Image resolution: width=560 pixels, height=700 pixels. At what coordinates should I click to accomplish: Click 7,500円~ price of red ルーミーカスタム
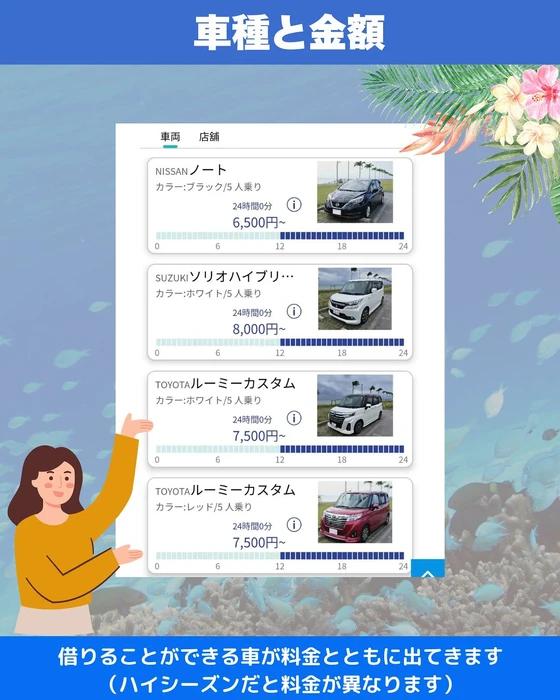[x=259, y=542]
